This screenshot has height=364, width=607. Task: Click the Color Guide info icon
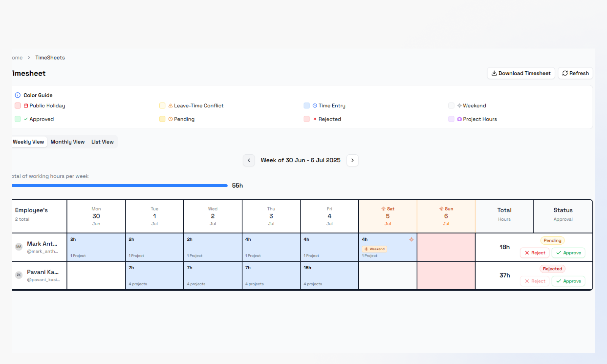pos(17,95)
